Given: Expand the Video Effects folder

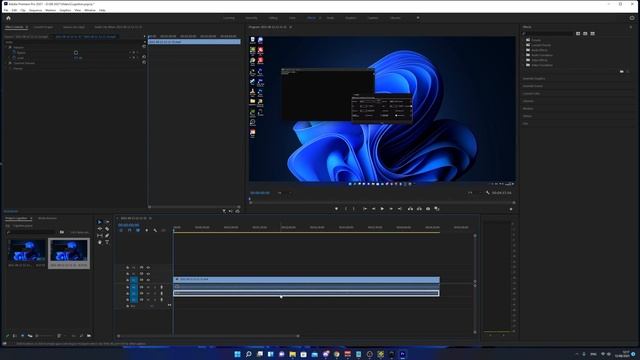Looking at the screenshot, I should tap(524, 60).
